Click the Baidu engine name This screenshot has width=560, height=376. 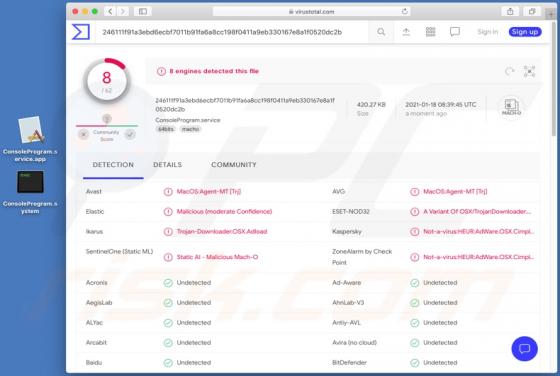94,362
